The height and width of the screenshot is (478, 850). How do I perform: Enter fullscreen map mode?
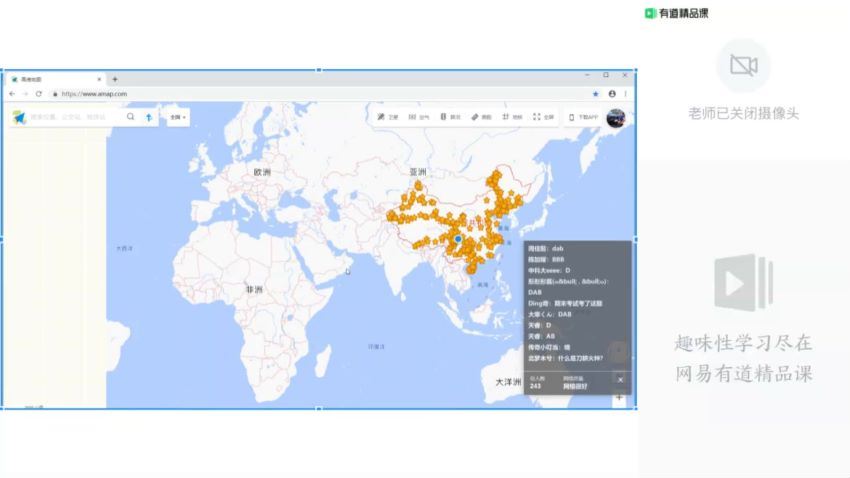(544, 117)
